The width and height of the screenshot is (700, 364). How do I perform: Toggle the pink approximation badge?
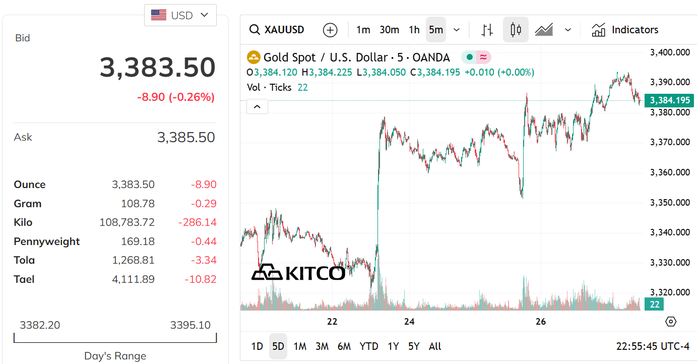point(483,57)
